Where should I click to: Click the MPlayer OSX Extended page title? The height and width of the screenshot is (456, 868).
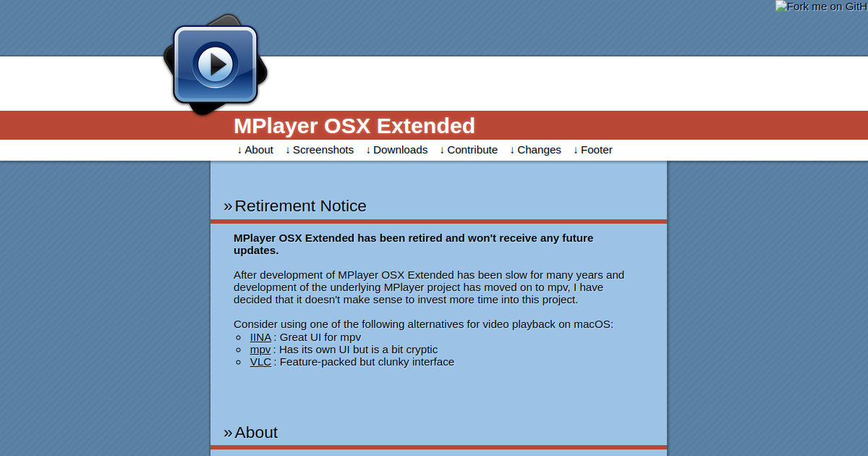354,126
